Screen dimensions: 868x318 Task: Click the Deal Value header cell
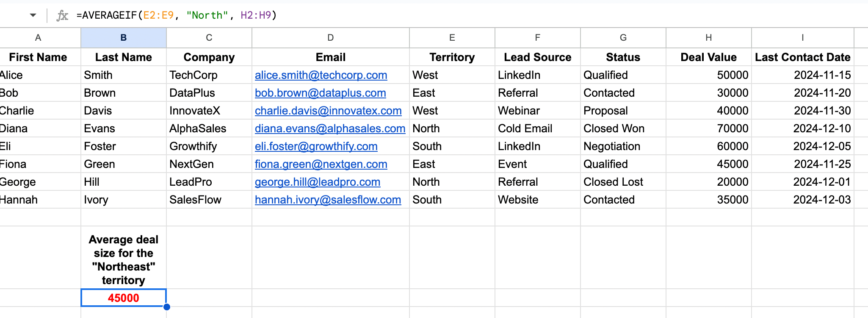[x=708, y=57]
